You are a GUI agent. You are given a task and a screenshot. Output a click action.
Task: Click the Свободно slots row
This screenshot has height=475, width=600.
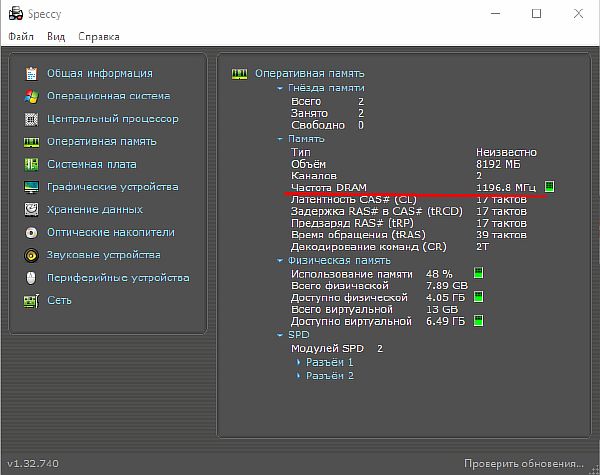328,125
